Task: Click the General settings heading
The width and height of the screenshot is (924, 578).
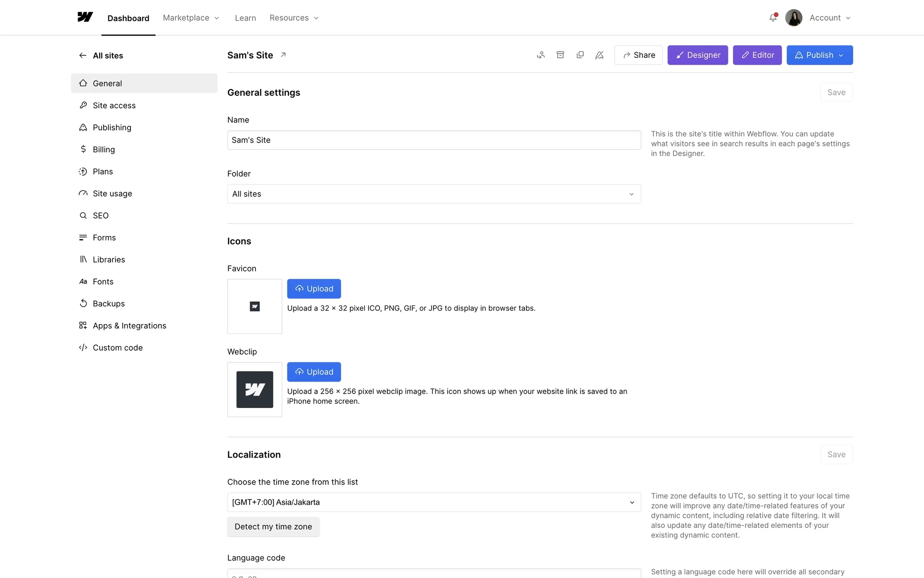Action: (264, 92)
